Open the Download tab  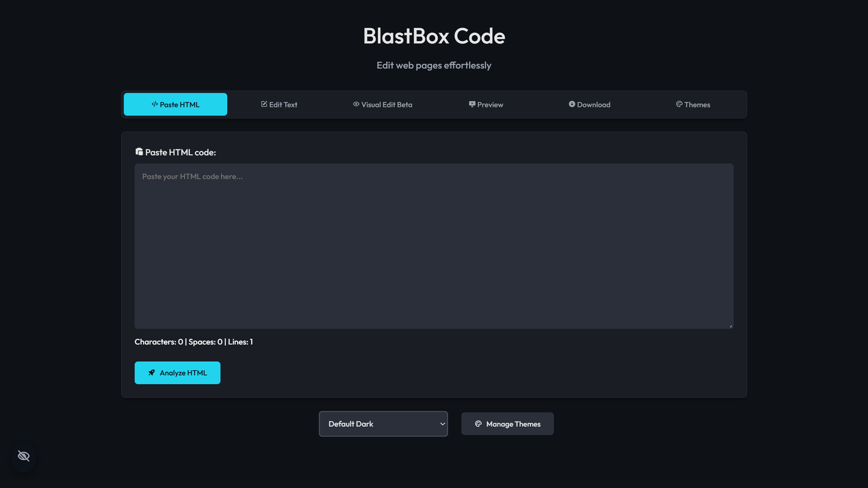589,104
